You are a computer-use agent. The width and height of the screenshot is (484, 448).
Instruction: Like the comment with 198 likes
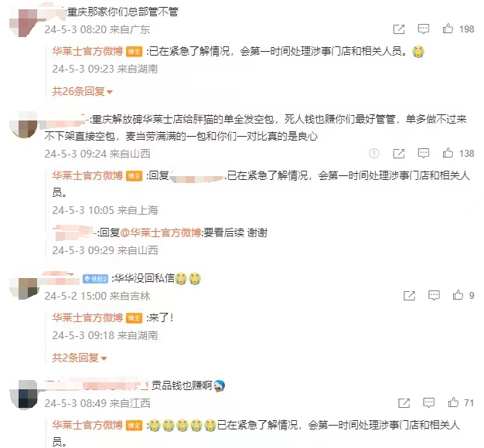tap(448, 29)
